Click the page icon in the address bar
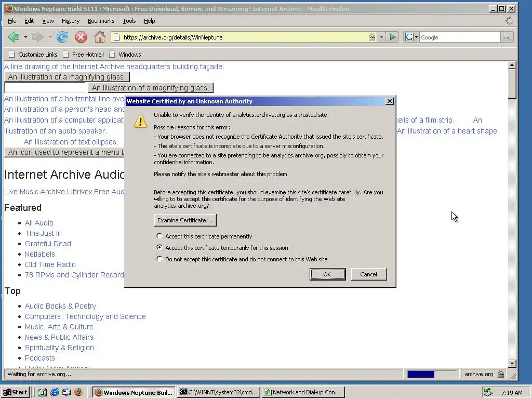The height and width of the screenshot is (399, 532). tap(116, 37)
